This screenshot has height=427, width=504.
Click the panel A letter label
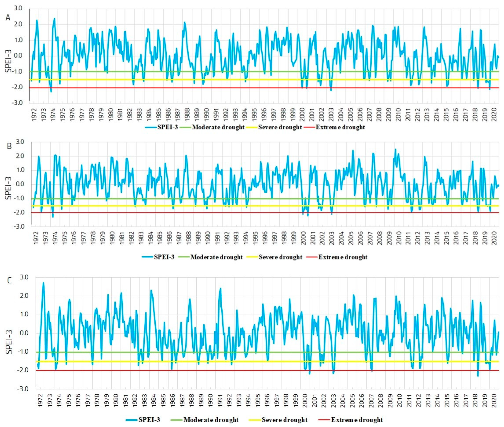[8, 18]
